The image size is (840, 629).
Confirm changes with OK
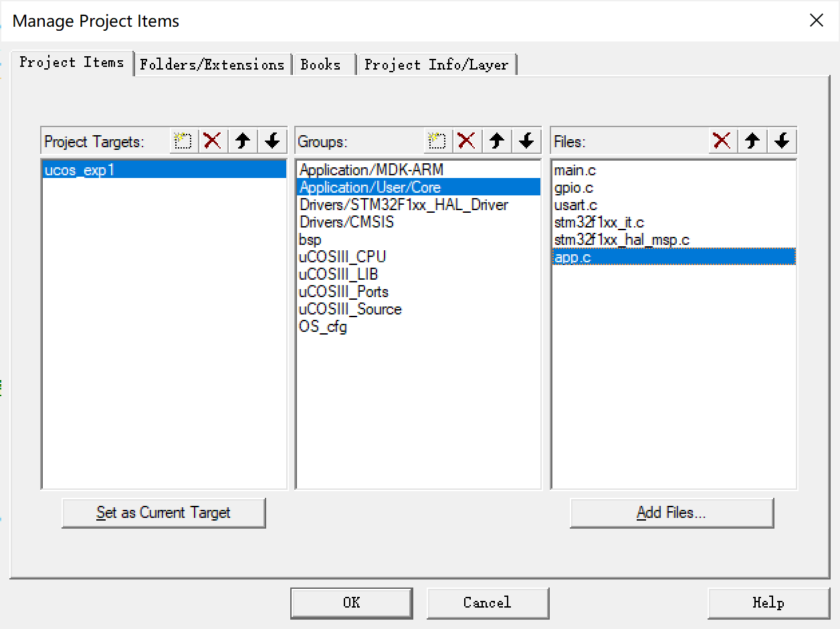(x=351, y=602)
